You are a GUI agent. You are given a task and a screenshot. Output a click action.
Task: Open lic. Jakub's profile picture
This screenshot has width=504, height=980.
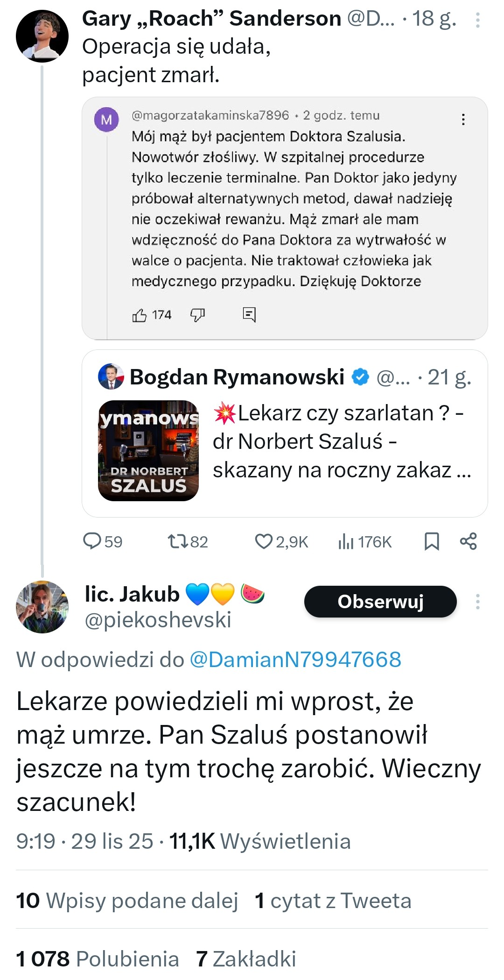(x=42, y=607)
